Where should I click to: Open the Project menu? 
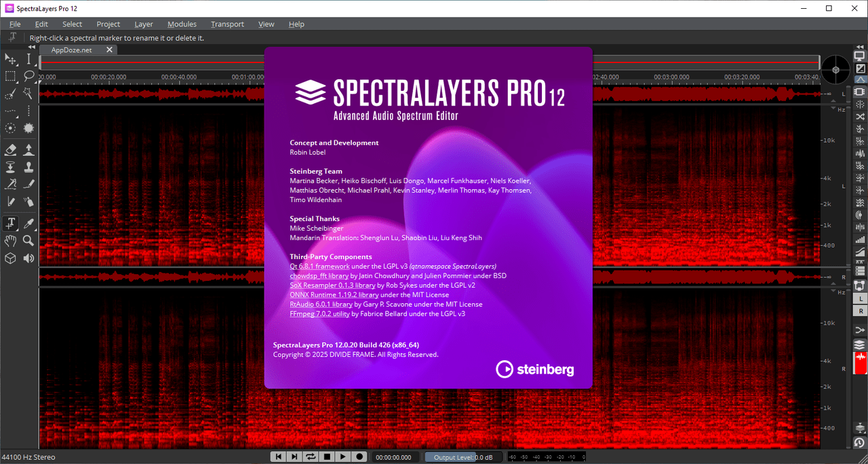click(x=108, y=24)
